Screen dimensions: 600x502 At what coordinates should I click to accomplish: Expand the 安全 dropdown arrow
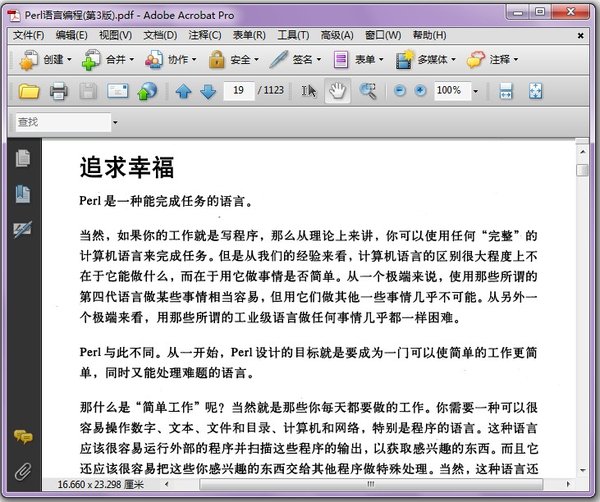click(256, 60)
